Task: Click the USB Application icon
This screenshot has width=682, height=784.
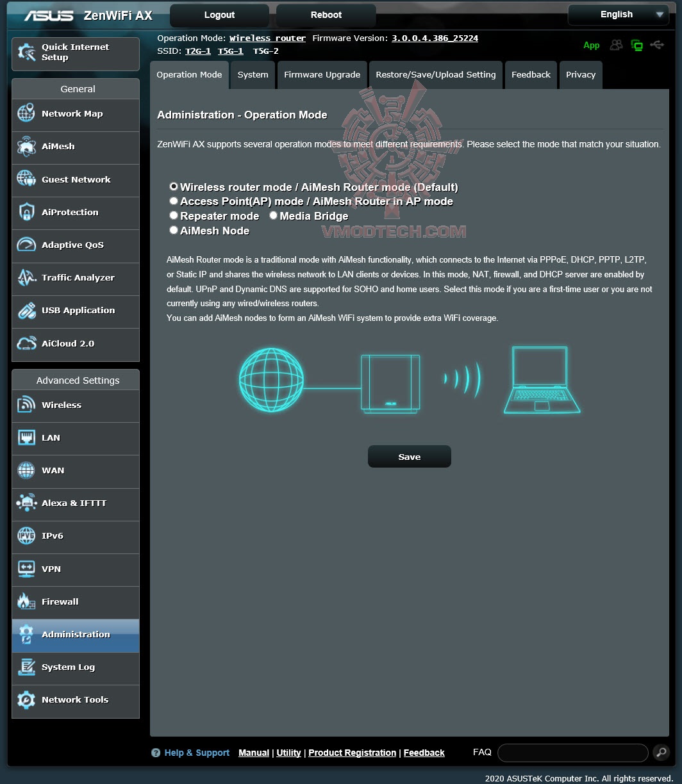Action: [26, 311]
